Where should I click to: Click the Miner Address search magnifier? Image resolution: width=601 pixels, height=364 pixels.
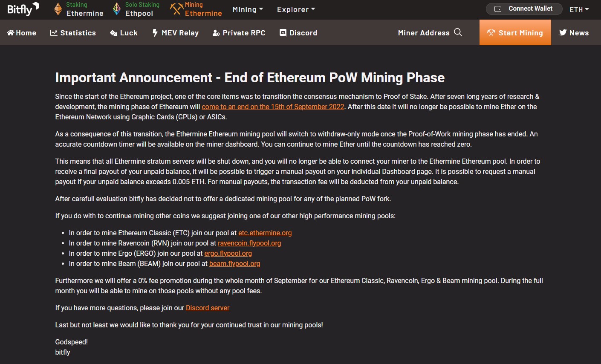[x=458, y=32]
